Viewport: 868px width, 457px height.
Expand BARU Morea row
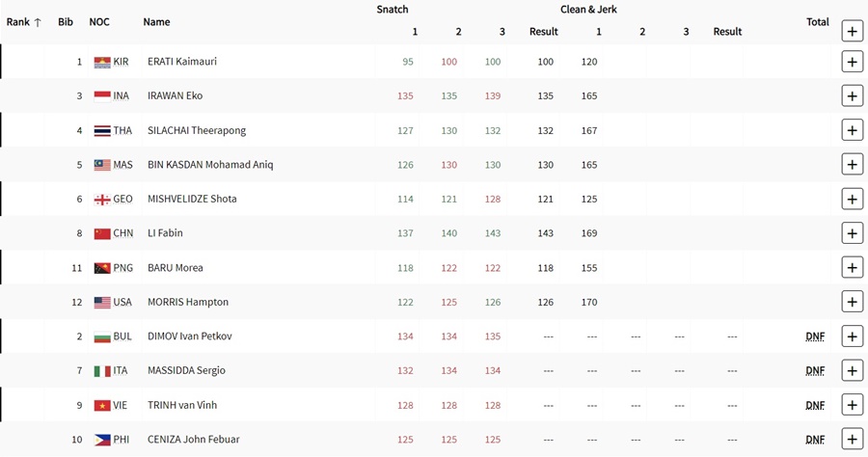(x=852, y=267)
